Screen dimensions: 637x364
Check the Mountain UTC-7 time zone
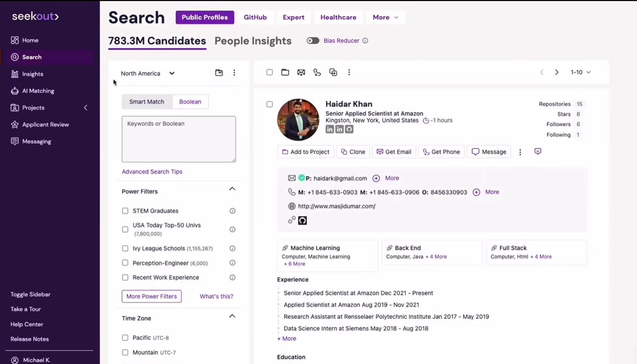(x=125, y=352)
